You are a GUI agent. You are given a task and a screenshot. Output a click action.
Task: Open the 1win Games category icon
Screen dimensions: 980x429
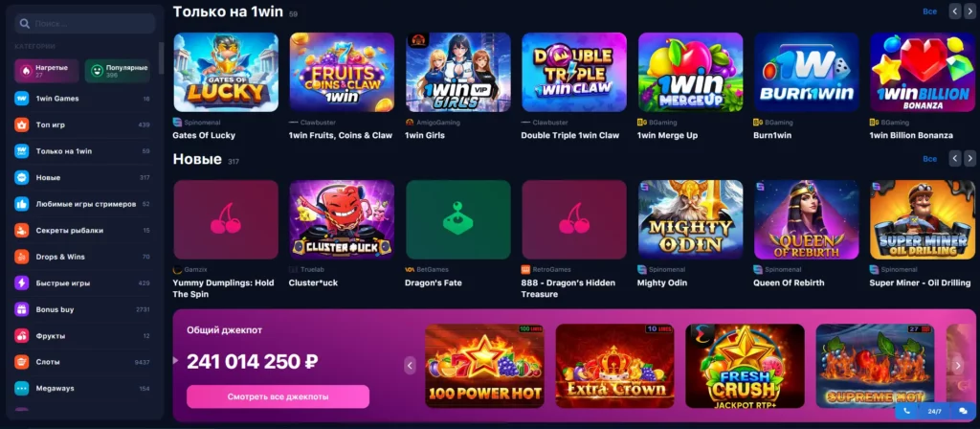point(22,99)
